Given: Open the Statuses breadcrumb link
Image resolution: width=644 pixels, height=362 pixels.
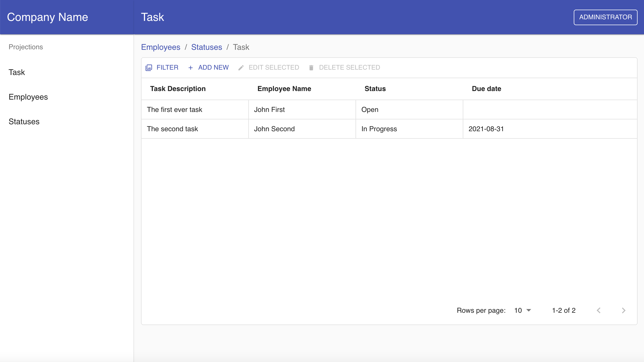Looking at the screenshot, I should click(206, 47).
